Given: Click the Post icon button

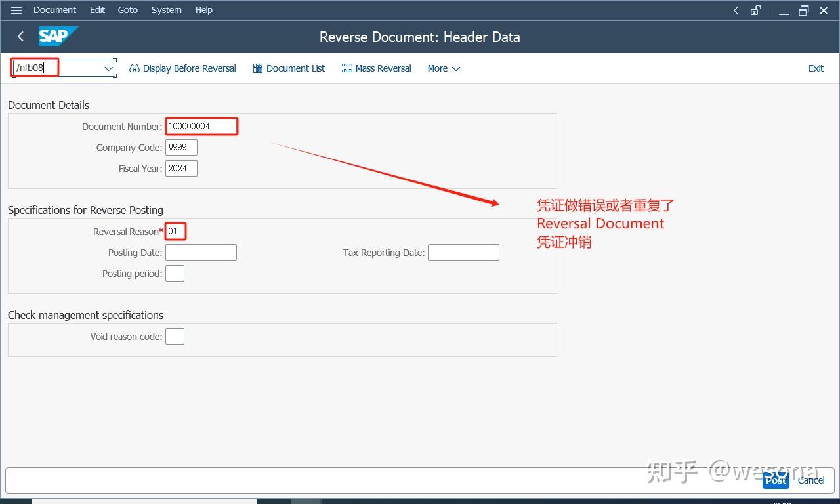Looking at the screenshot, I should pos(775,479).
